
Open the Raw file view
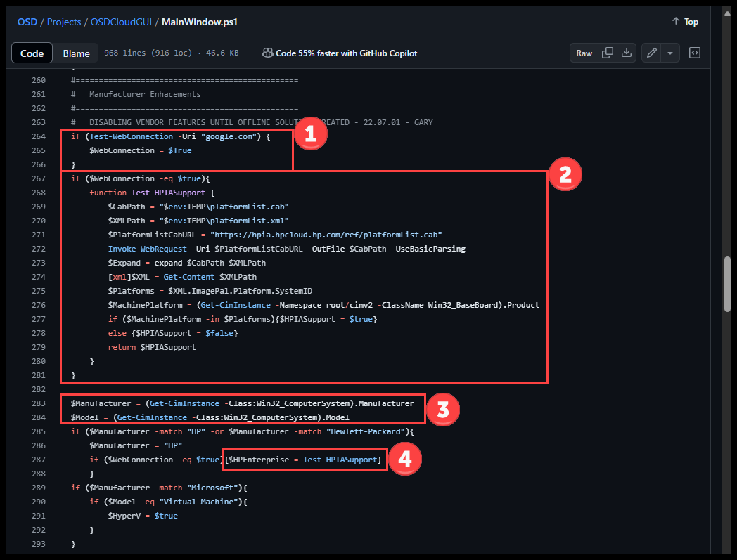click(584, 53)
